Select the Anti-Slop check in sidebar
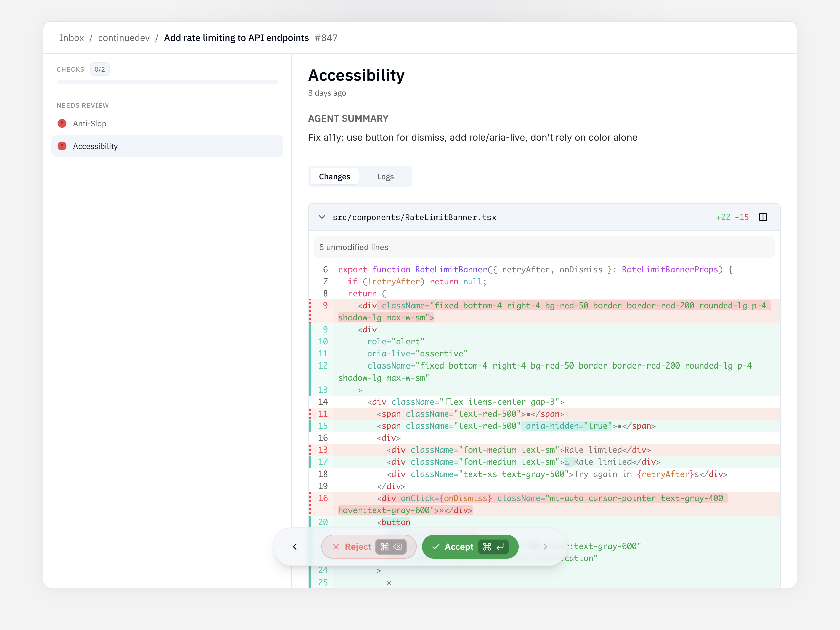 click(x=90, y=123)
